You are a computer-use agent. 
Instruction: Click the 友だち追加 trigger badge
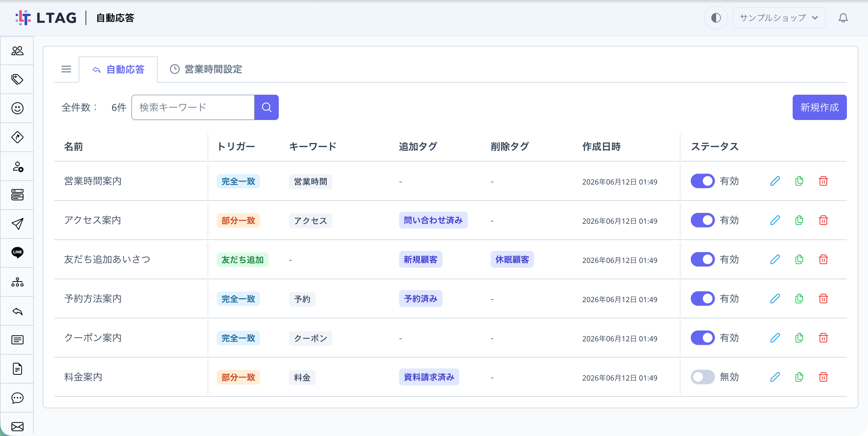[242, 260]
